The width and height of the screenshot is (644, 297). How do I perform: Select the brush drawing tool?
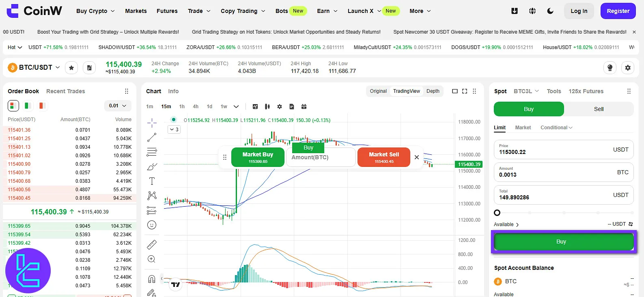(x=152, y=167)
